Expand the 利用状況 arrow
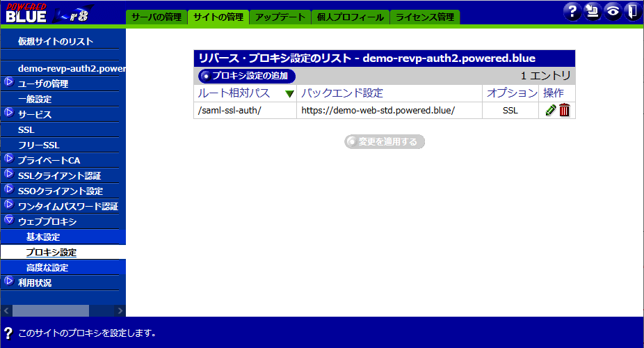644x348 pixels. [9, 281]
